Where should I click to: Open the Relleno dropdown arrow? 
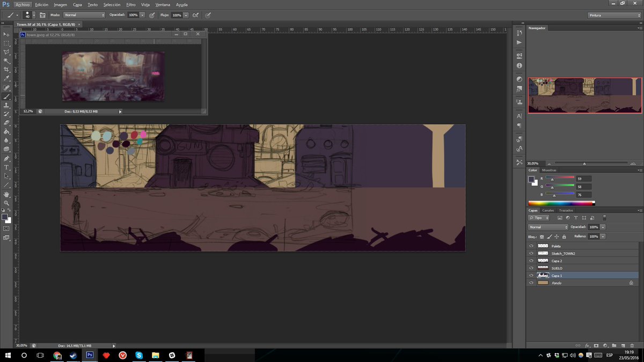(603, 236)
